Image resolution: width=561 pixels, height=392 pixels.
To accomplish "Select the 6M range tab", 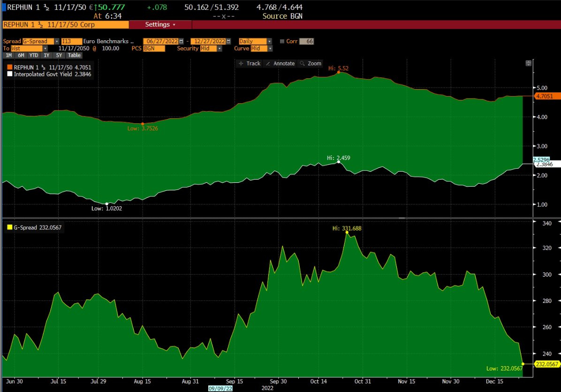I will (x=21, y=55).
